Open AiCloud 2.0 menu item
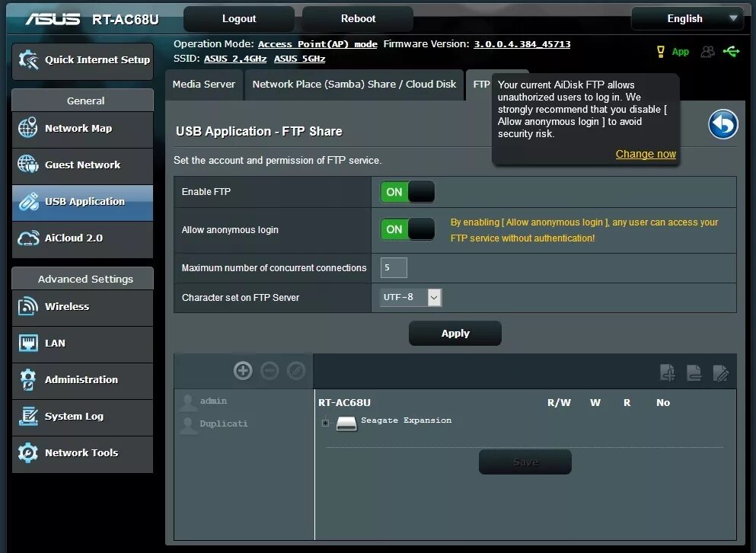The image size is (756, 553). (x=82, y=238)
